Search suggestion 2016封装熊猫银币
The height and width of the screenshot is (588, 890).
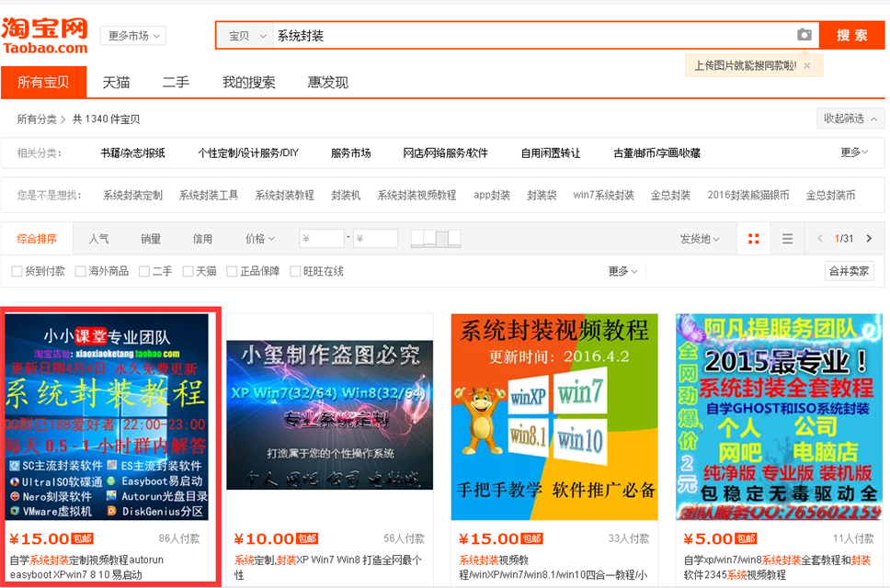coord(748,196)
